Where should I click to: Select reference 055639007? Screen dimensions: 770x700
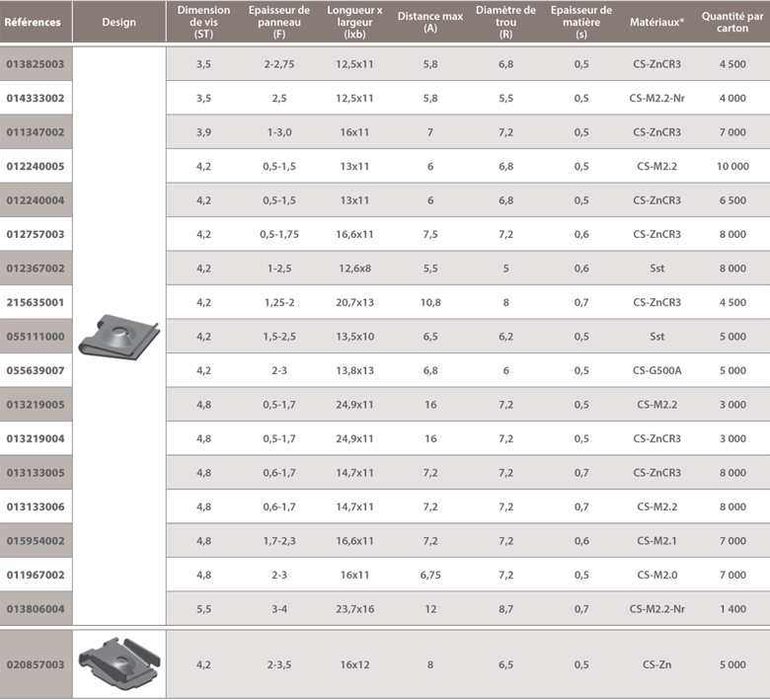[36, 371]
